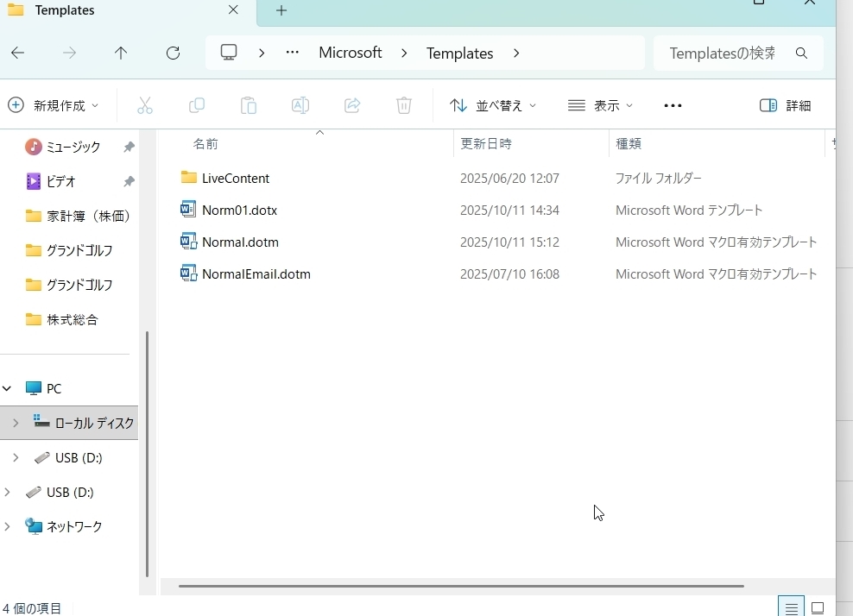Image resolution: width=853 pixels, height=616 pixels.
Task: Click Microsoft in the breadcrumb path
Action: [x=350, y=53]
